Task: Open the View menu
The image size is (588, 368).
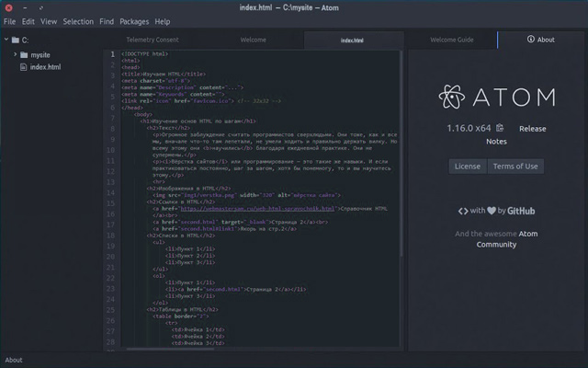Action: coord(49,22)
